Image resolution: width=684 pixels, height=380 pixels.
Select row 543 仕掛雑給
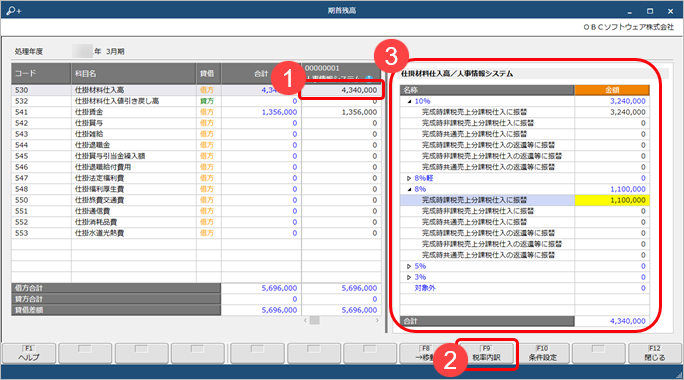[196, 134]
